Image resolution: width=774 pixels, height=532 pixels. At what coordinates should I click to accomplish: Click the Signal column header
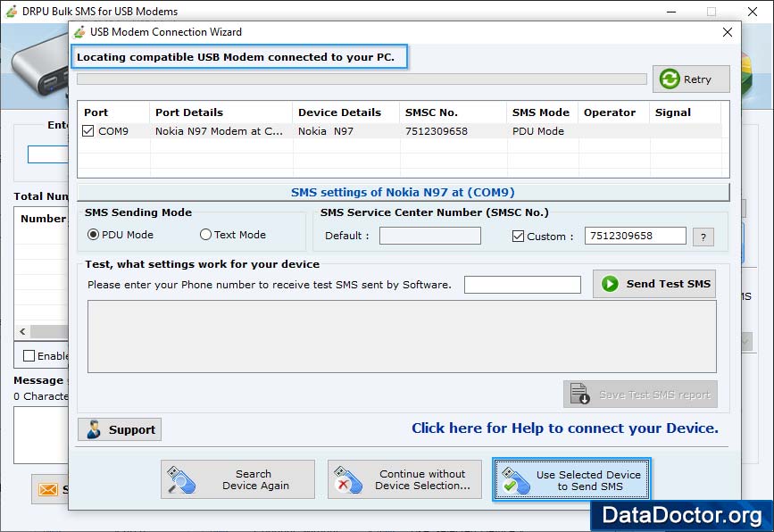685,112
